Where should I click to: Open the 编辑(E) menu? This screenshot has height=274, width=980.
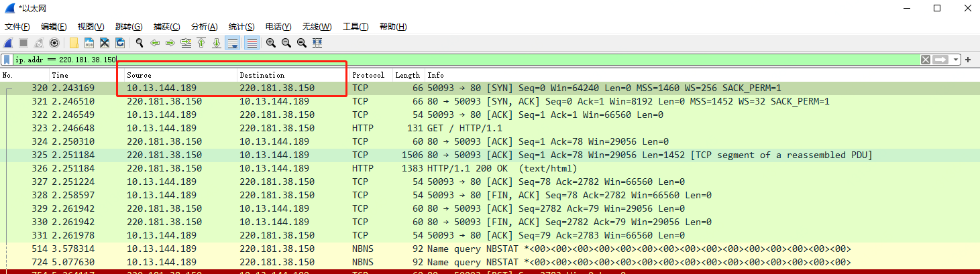(54, 27)
